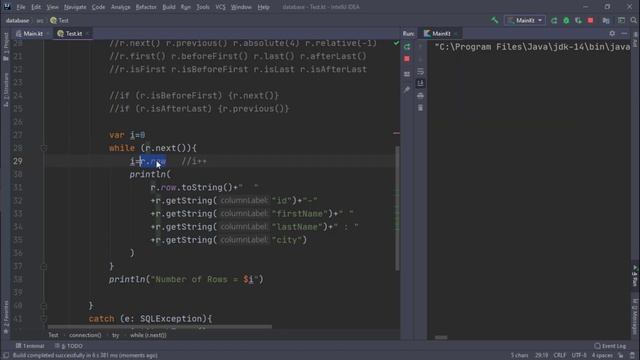Click the Print icon in the Run console
This screenshot has height=360, width=640.
point(420,96)
